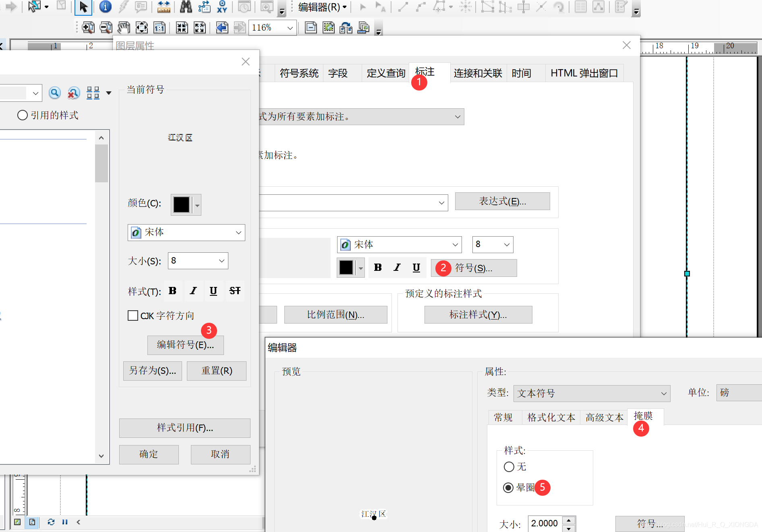This screenshot has height=532, width=762.
Task: Open the Find Route tool
Action: [x=204, y=7]
